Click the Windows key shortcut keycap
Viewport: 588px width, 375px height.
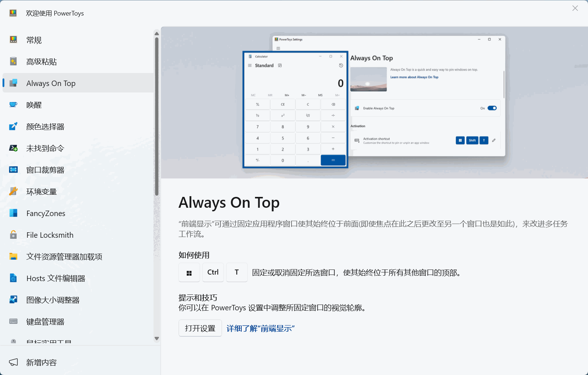click(x=189, y=272)
